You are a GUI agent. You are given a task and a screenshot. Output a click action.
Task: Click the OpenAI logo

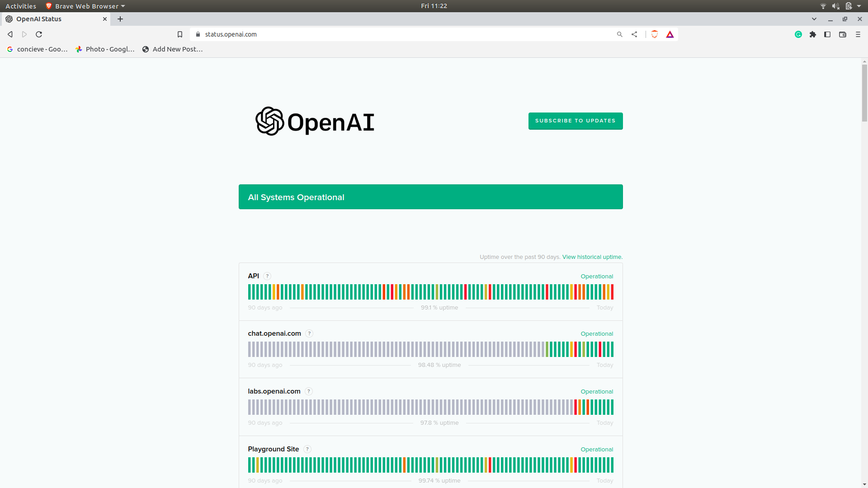click(x=315, y=121)
